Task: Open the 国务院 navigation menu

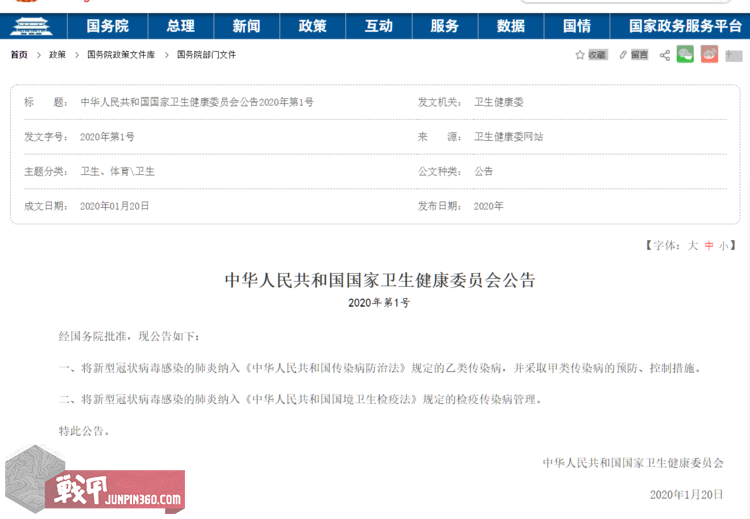Action: coord(107,26)
